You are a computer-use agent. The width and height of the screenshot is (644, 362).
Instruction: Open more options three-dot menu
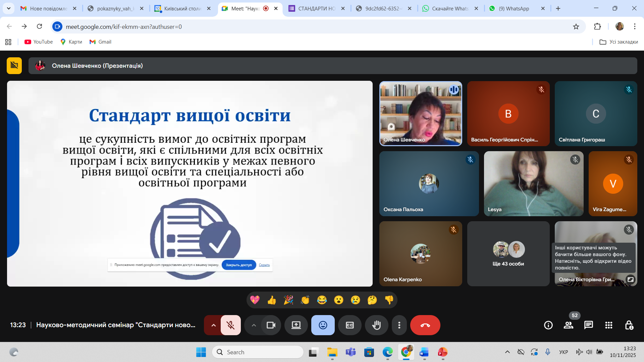(x=399, y=325)
